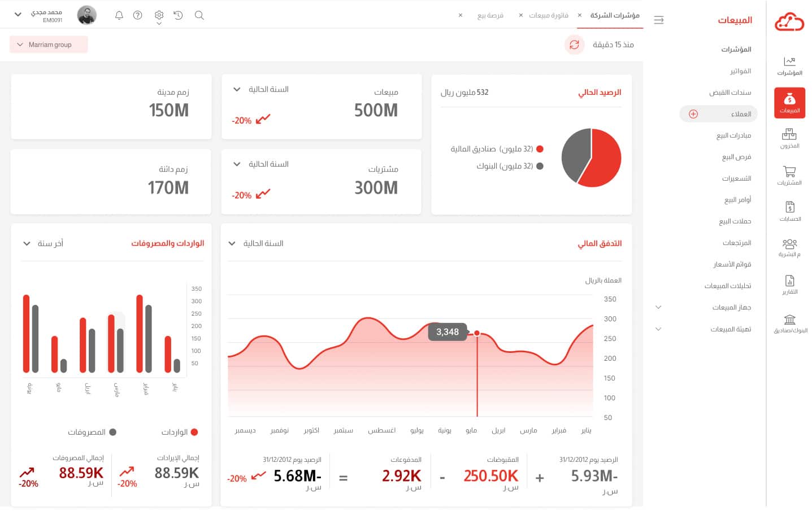Open the Accounts (الحسابات) sidebar icon
The width and height of the screenshot is (812, 511).
click(789, 211)
